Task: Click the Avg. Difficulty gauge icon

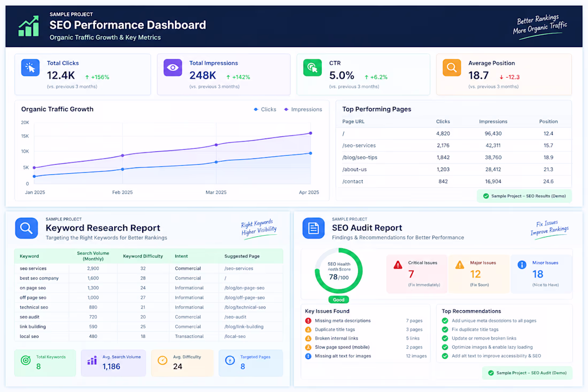Action: pyautogui.click(x=163, y=360)
